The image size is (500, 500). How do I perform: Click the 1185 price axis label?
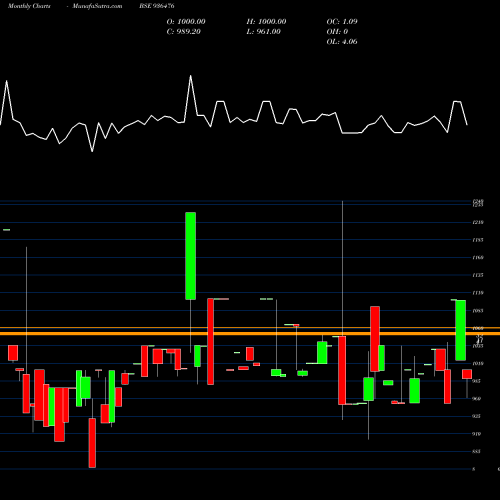pos(478,240)
